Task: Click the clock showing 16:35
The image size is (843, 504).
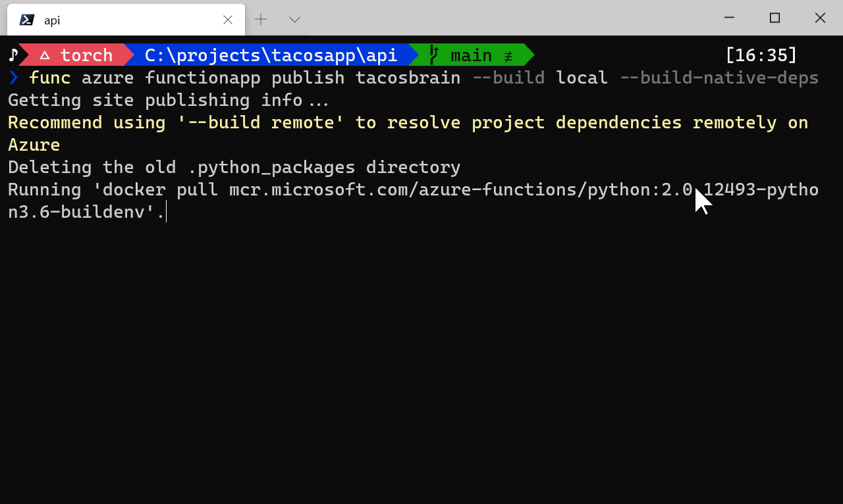Action: tap(761, 55)
